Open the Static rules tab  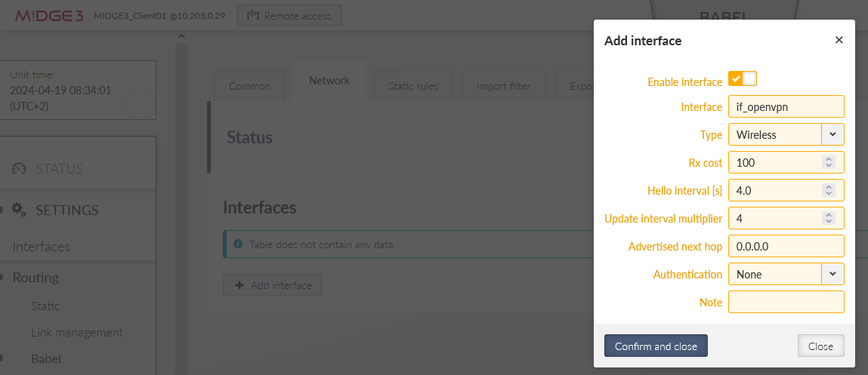coord(412,86)
